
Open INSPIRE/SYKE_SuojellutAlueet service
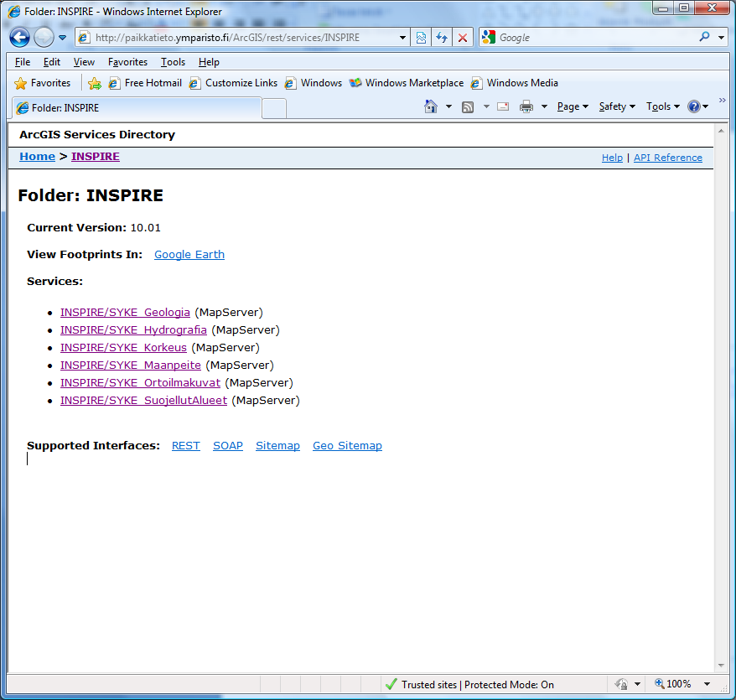tap(143, 401)
